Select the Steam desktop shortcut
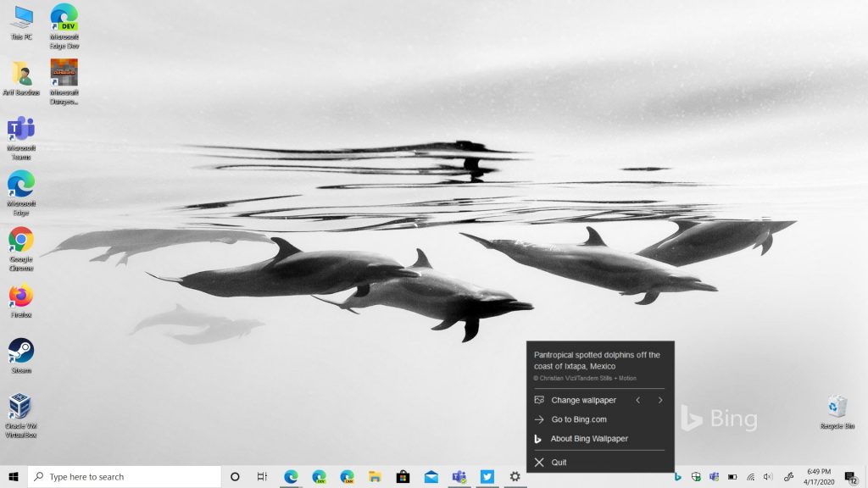This screenshot has width=868, height=488. (21, 357)
